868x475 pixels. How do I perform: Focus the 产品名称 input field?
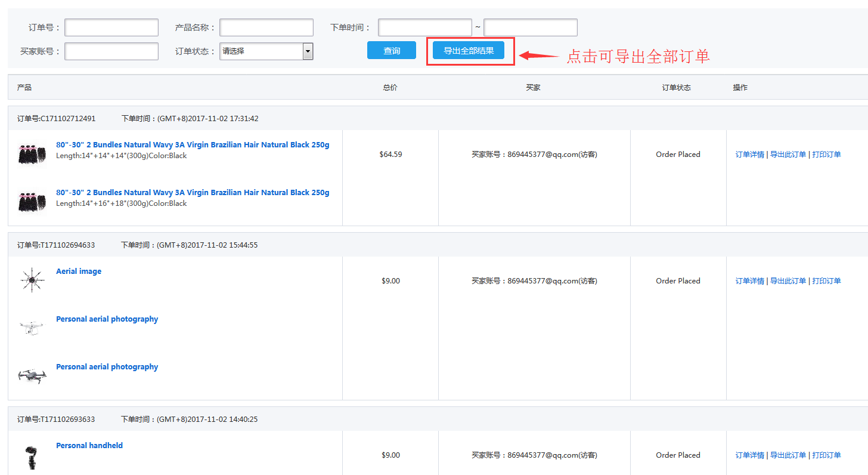coord(266,27)
